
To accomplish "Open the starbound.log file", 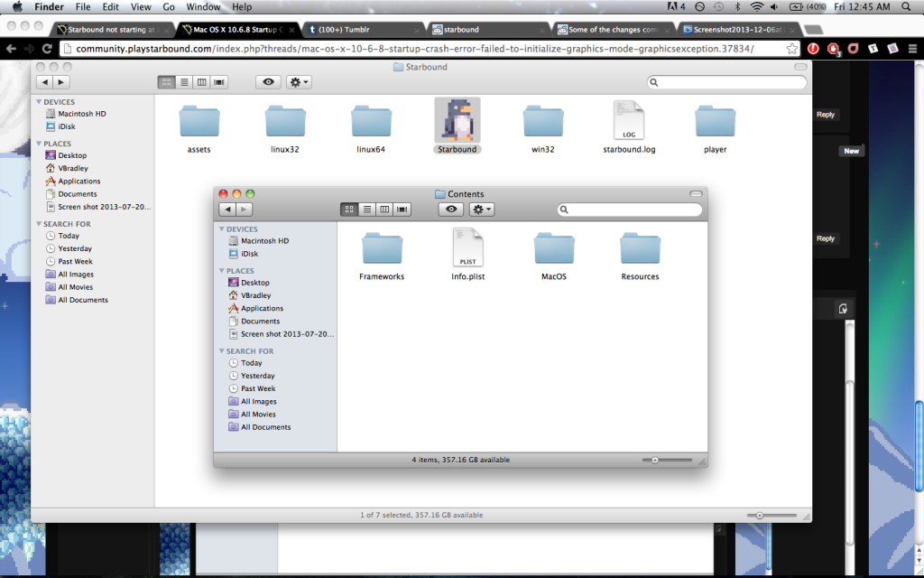I will (x=628, y=119).
